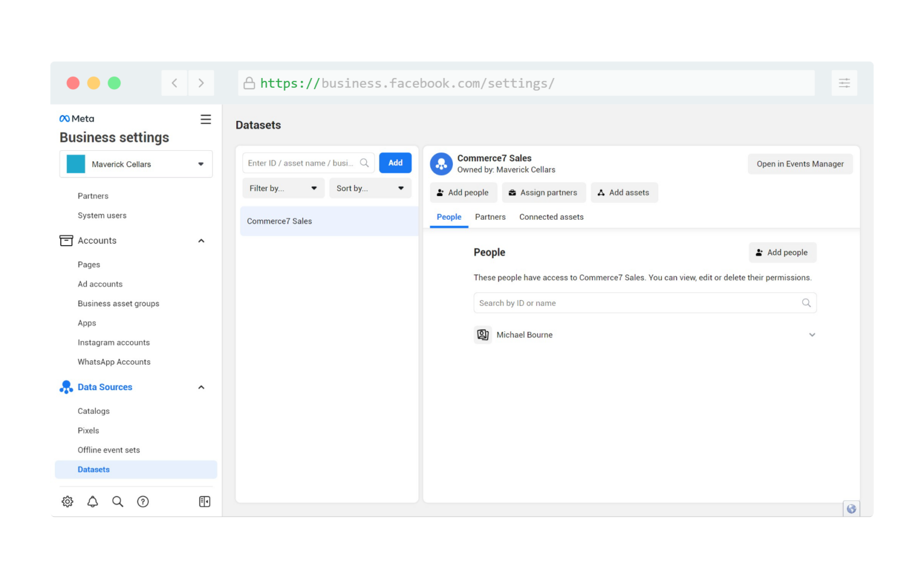Select Commerce7 Sales in the dataset list
Image resolution: width=924 pixels, height=578 pixels.
pyautogui.click(x=329, y=221)
